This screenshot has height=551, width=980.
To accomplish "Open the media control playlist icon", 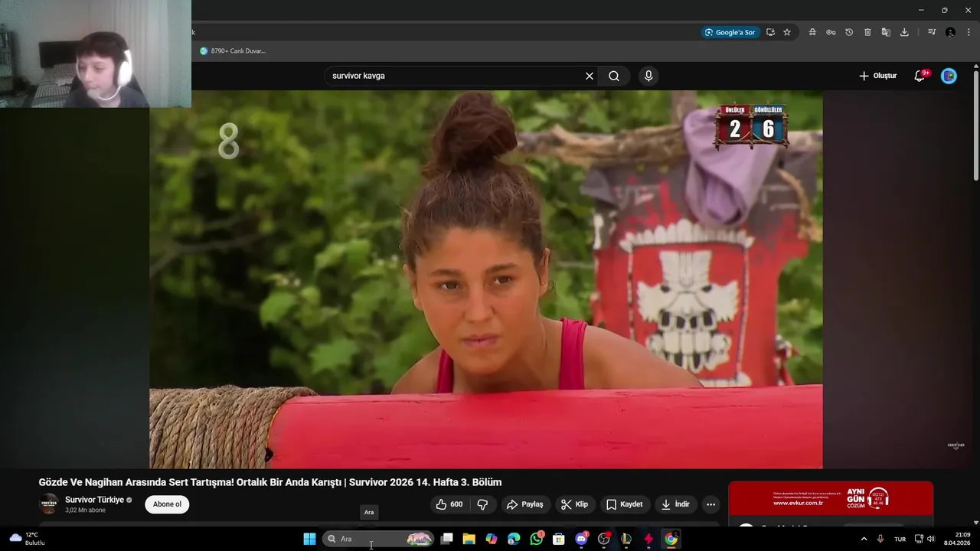I will (932, 32).
